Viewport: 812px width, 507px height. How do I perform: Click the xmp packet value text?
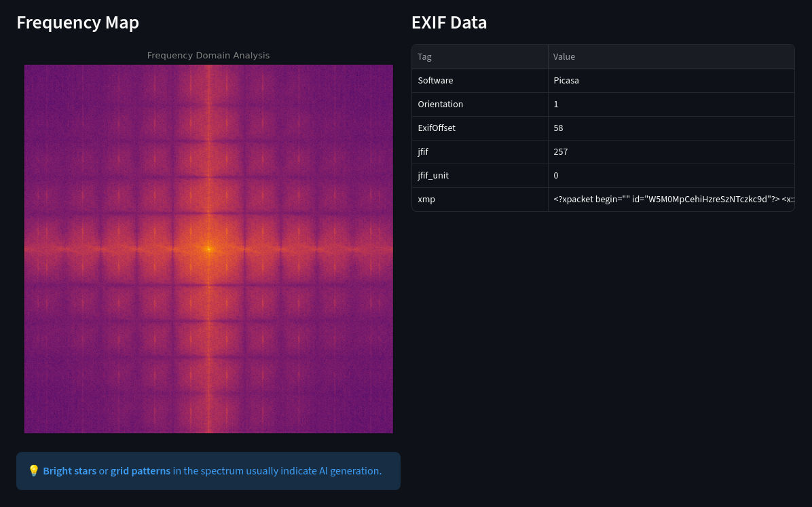pos(672,199)
